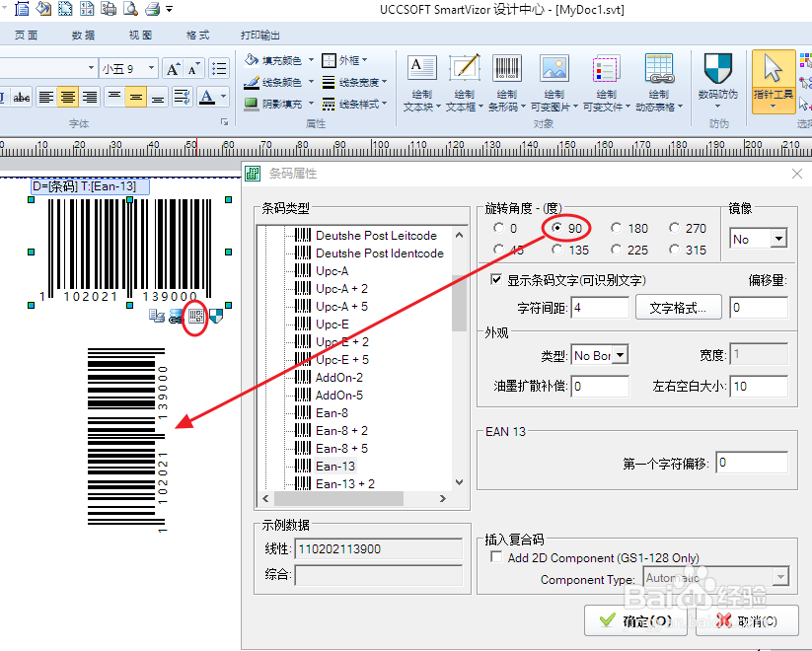
Task: Click the bullet list icon in font group
Action: click(220, 68)
